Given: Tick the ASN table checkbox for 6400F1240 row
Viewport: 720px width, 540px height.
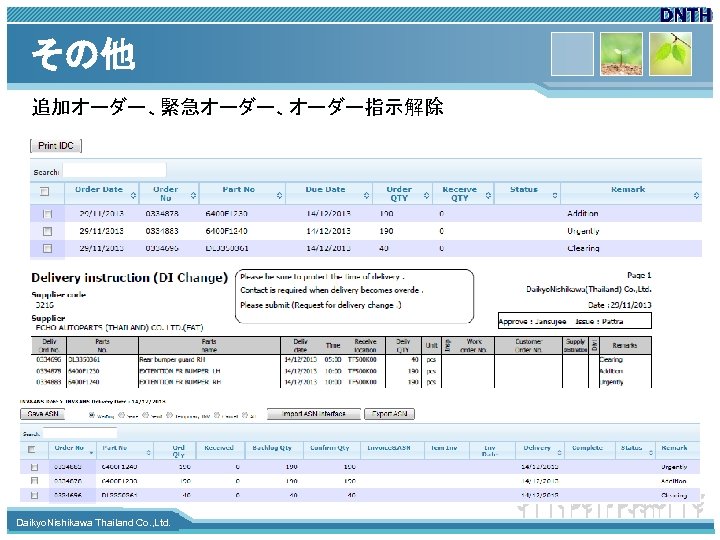Looking at the screenshot, I should click(x=34, y=467).
